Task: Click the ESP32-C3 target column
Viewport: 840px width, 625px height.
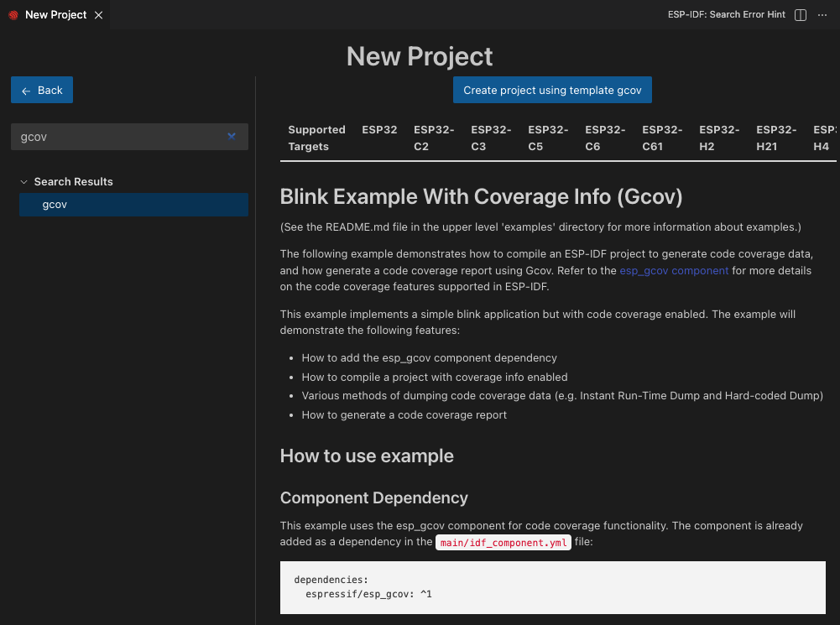Action: point(491,138)
